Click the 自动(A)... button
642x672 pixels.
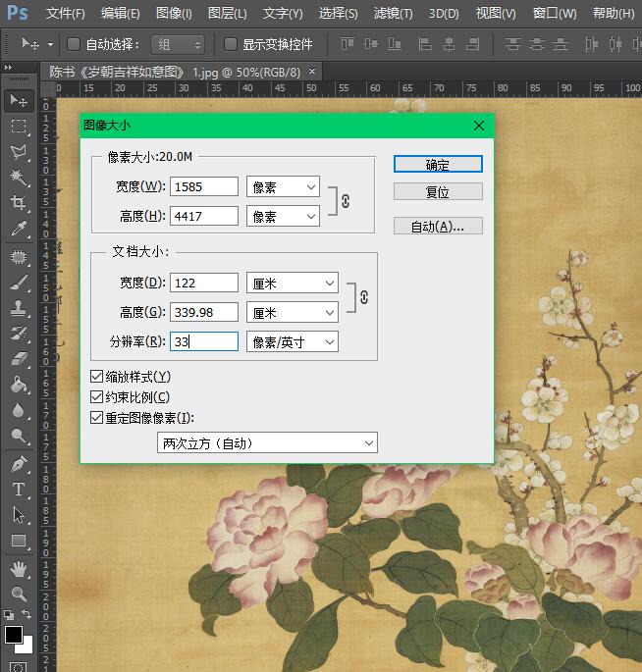coord(438,226)
